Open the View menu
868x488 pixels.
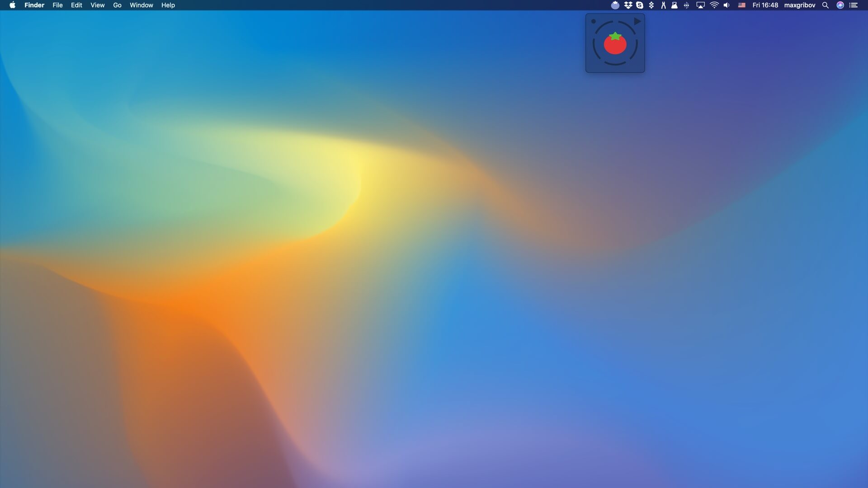tap(98, 5)
